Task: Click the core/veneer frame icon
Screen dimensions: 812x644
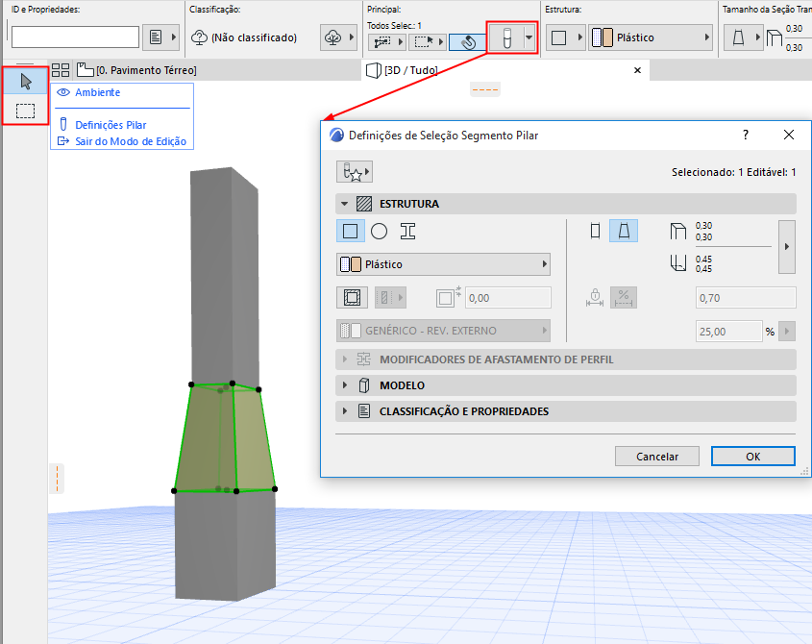Action: (352, 297)
